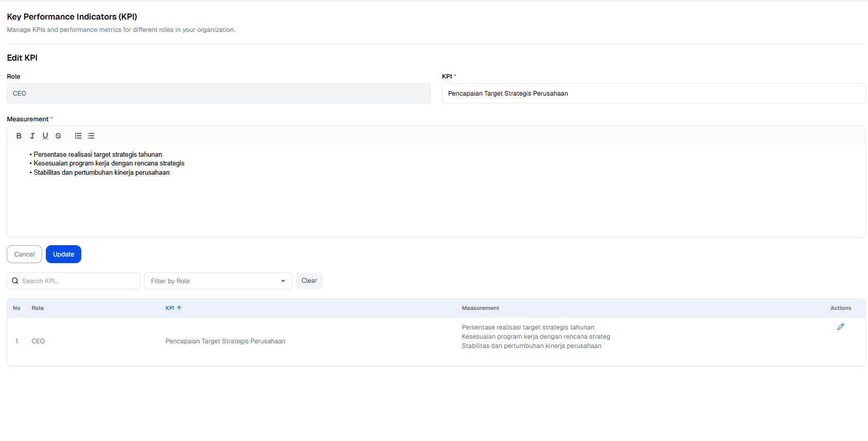Click table text 'Stabilitas dan pertumbuhan kinerja perusahaan'
The image size is (868, 441).
click(532, 346)
